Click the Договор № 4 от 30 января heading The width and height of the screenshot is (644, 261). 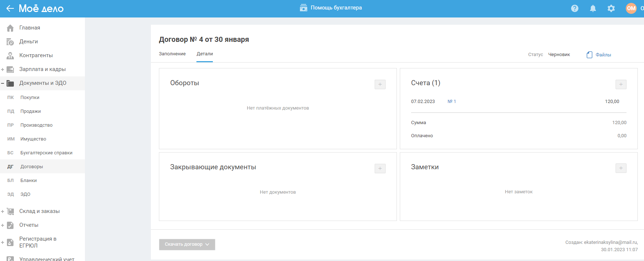pyautogui.click(x=204, y=39)
